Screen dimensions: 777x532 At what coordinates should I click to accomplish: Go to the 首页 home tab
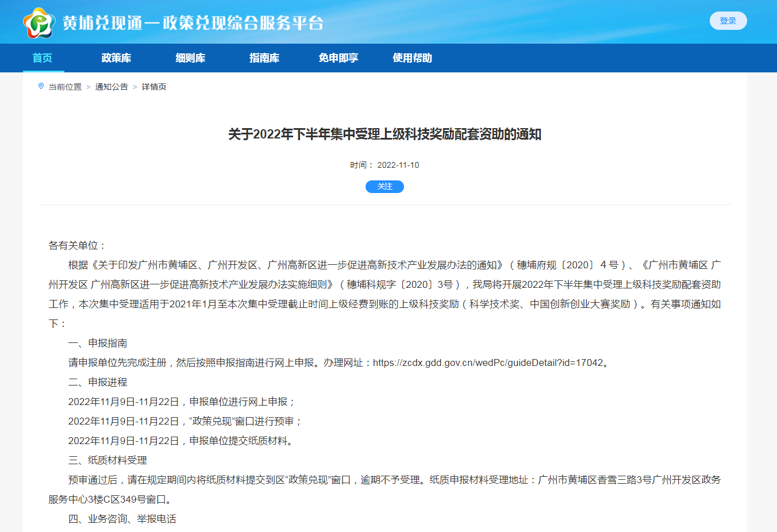coord(43,58)
